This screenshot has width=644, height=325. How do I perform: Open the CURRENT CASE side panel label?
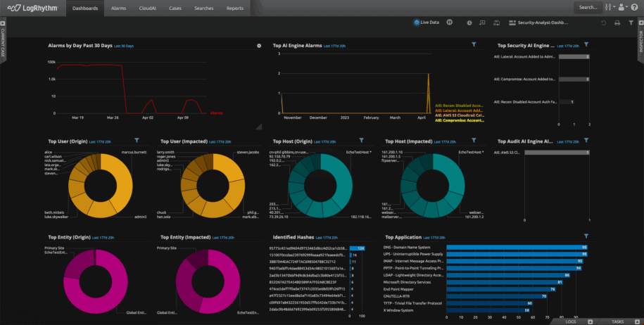pyautogui.click(x=3, y=43)
